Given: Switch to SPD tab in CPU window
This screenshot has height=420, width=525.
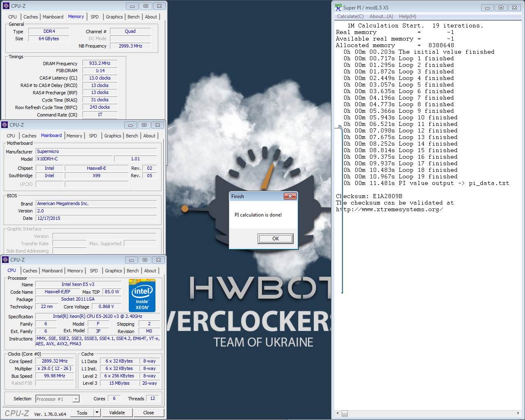Looking at the screenshot, I should pyautogui.click(x=94, y=271).
